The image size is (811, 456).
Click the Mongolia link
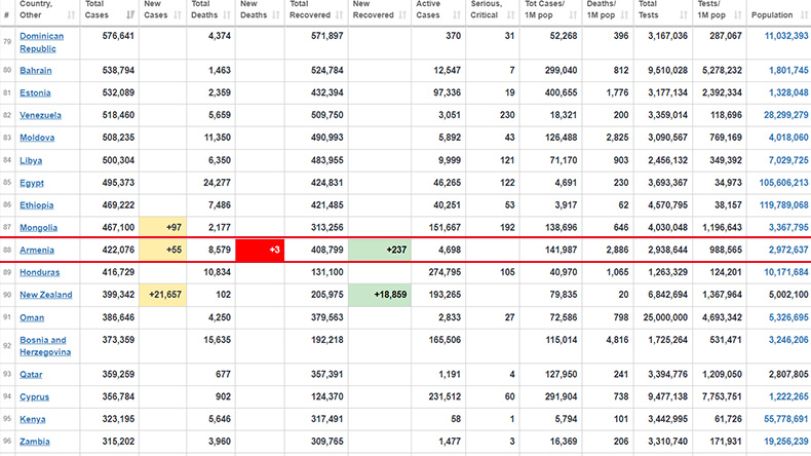pos(38,227)
